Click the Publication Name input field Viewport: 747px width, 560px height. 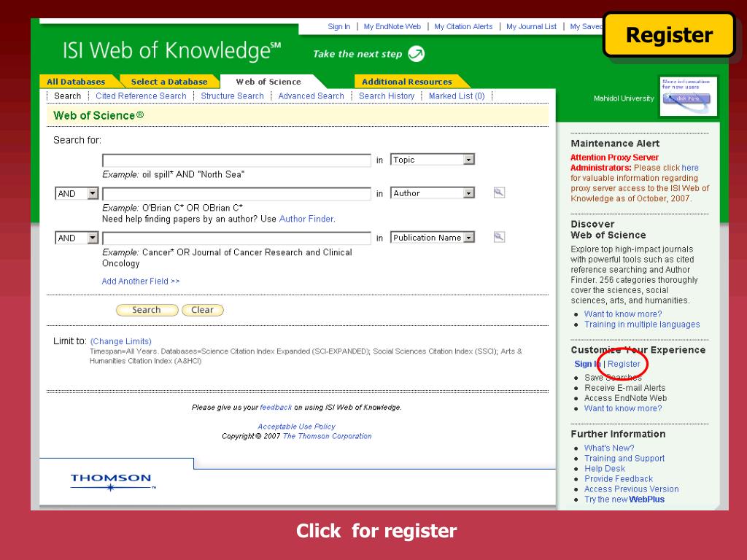click(236, 238)
